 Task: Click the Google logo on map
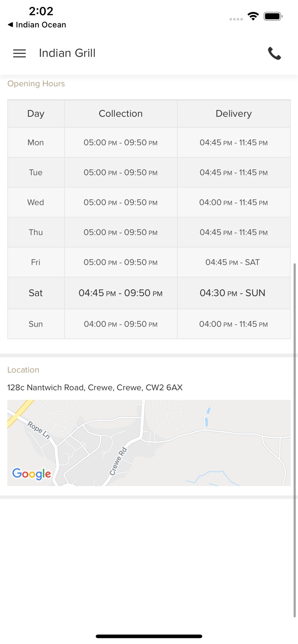click(31, 474)
